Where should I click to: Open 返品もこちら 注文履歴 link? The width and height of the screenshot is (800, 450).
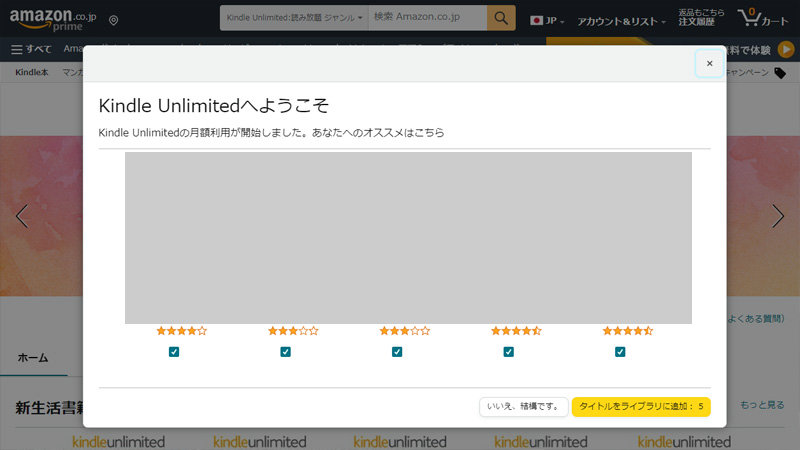coord(701,17)
